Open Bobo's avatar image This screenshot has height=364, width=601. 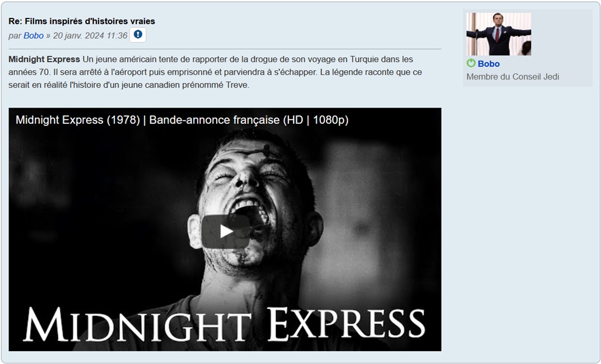point(498,34)
